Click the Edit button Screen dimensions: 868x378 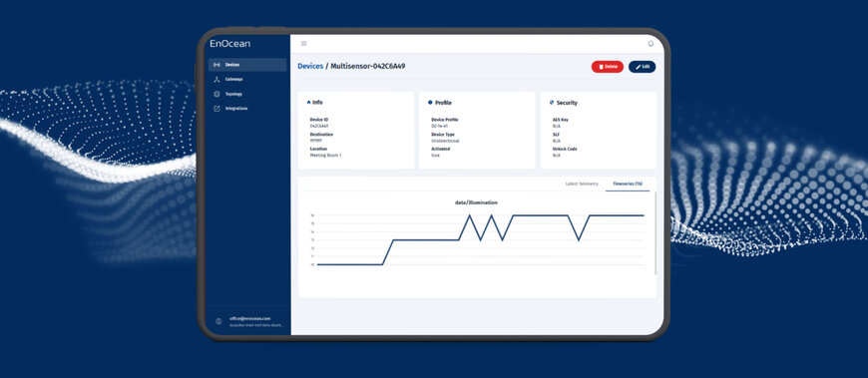pyautogui.click(x=643, y=67)
